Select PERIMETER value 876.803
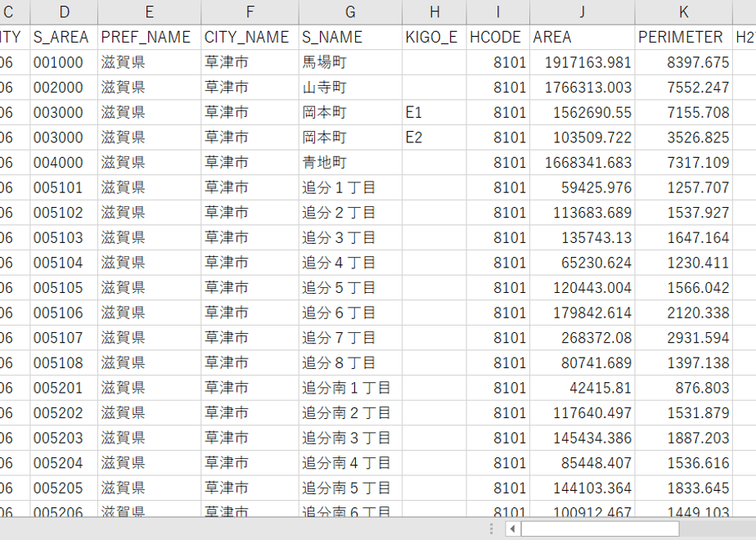This screenshot has width=756, height=540. point(684,388)
